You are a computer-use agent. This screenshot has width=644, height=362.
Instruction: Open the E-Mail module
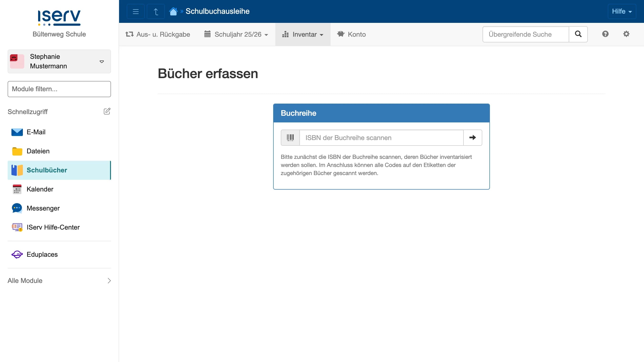(36, 132)
